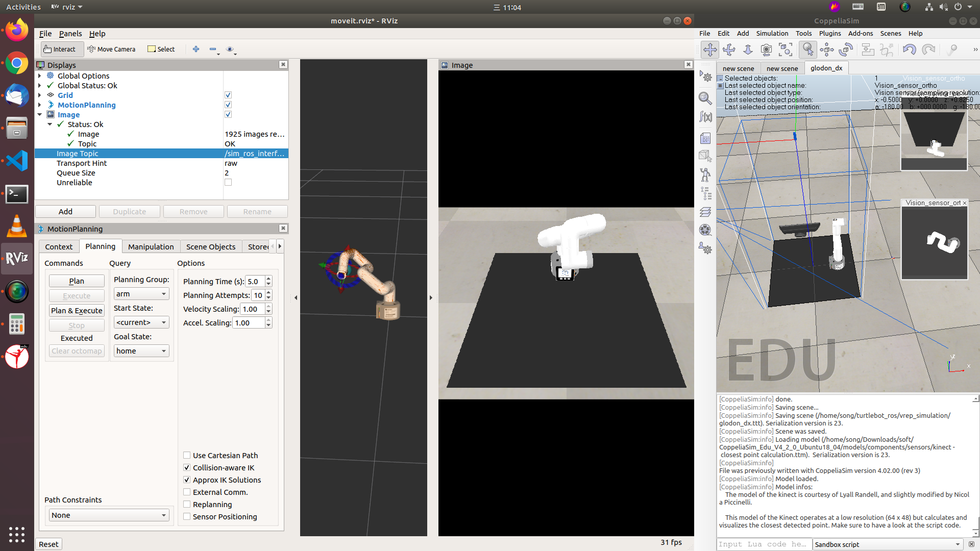Open CoppeliaSim page selector magnifier icon
This screenshot has width=980, height=551.
click(705, 98)
